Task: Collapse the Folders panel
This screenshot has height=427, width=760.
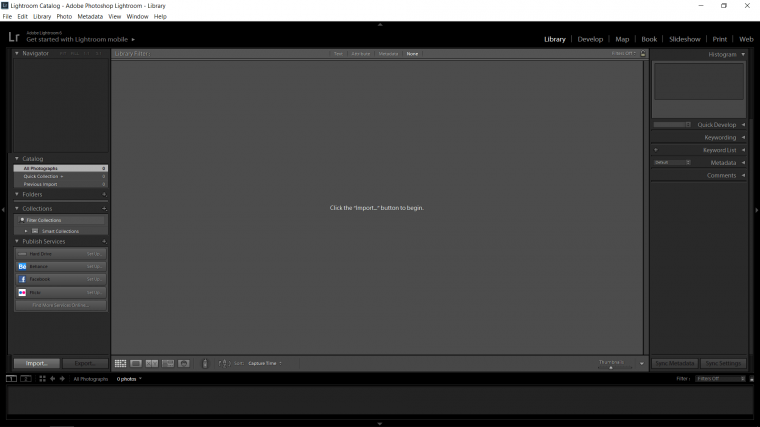Action: click(x=16, y=194)
